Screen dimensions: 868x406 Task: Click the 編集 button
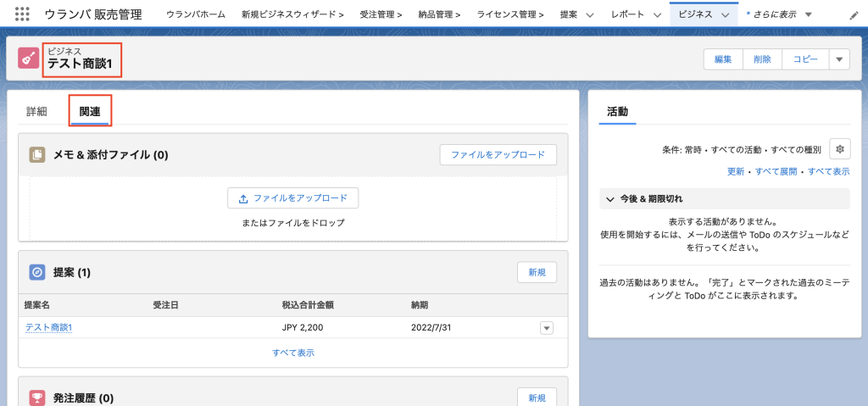pyautogui.click(x=723, y=59)
